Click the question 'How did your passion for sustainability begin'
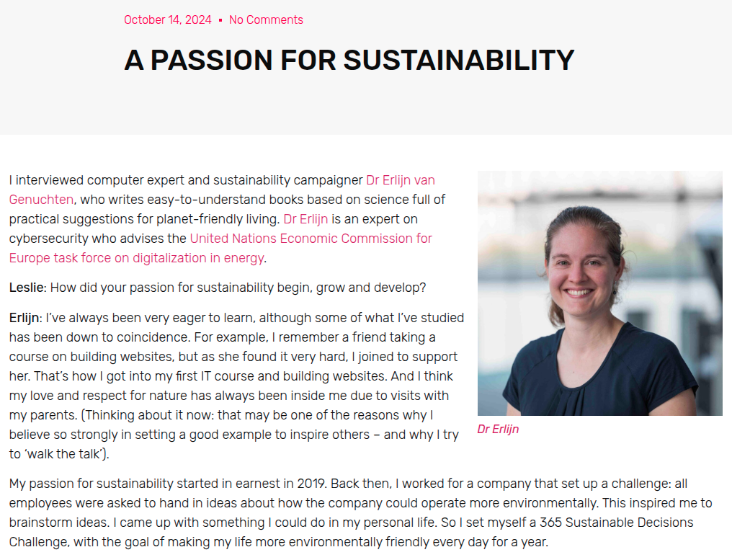 coord(180,288)
